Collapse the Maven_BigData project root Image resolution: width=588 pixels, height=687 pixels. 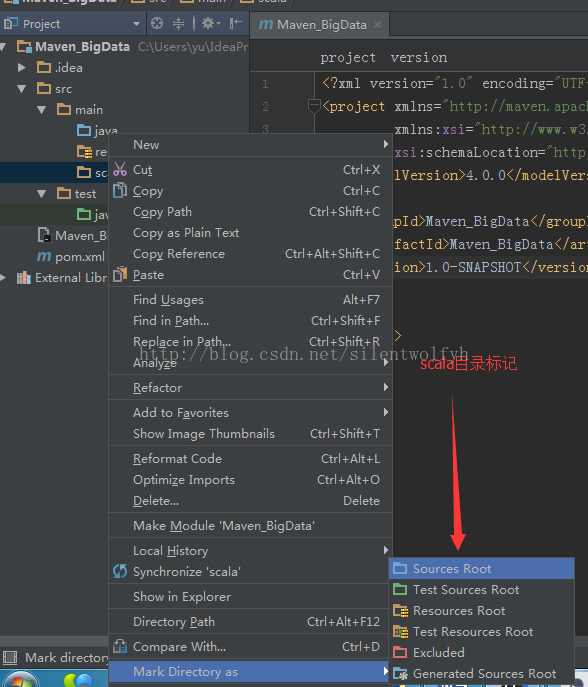3,46
